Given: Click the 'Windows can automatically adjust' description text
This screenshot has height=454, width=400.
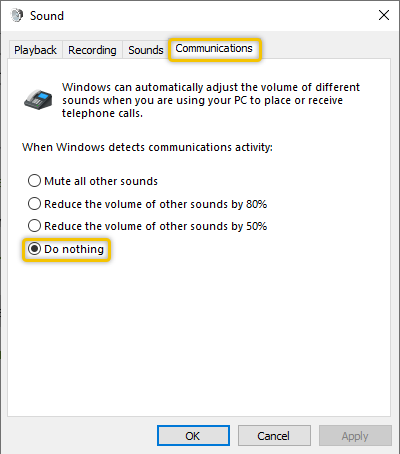Looking at the screenshot, I should tap(211, 100).
